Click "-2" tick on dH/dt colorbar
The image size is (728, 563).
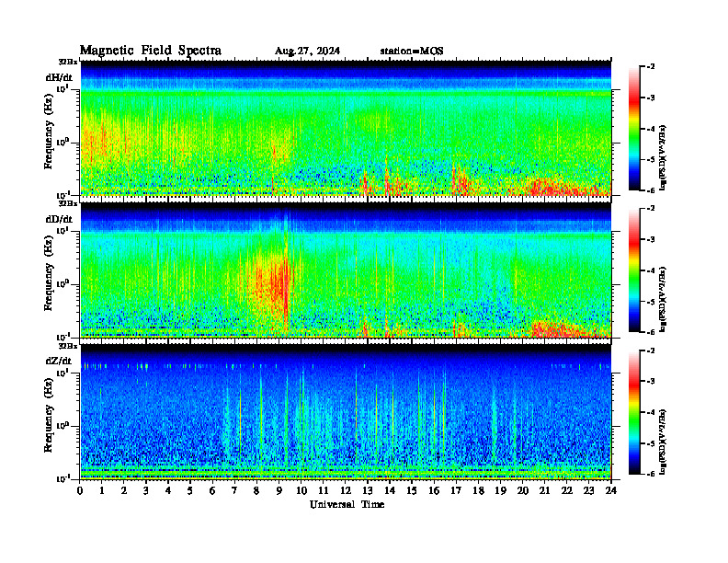[x=651, y=67]
